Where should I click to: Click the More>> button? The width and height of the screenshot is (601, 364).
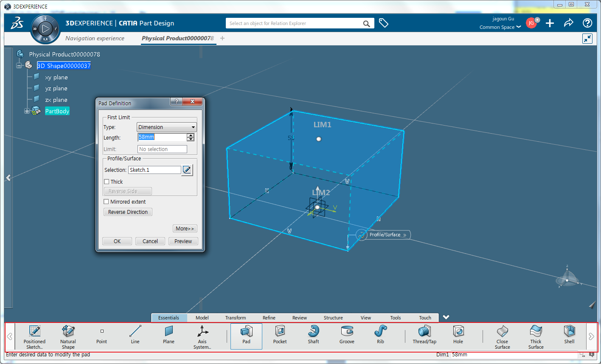pos(185,228)
